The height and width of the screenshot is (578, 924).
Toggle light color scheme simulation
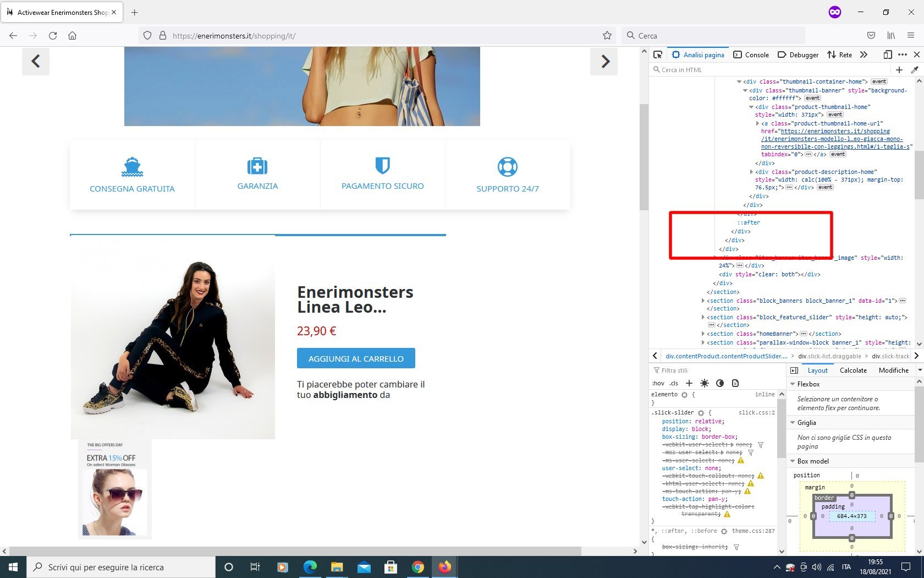pos(705,383)
